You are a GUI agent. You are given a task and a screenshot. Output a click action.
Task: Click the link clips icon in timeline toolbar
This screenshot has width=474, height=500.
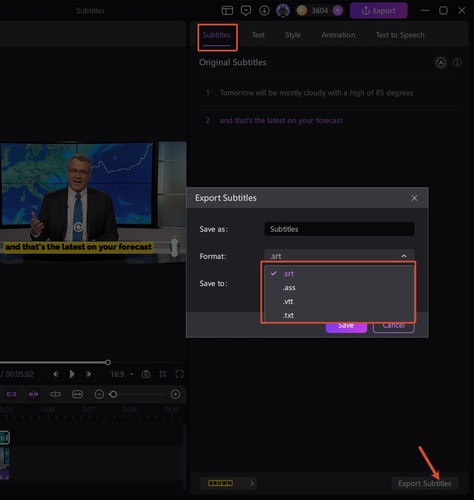coord(12,394)
